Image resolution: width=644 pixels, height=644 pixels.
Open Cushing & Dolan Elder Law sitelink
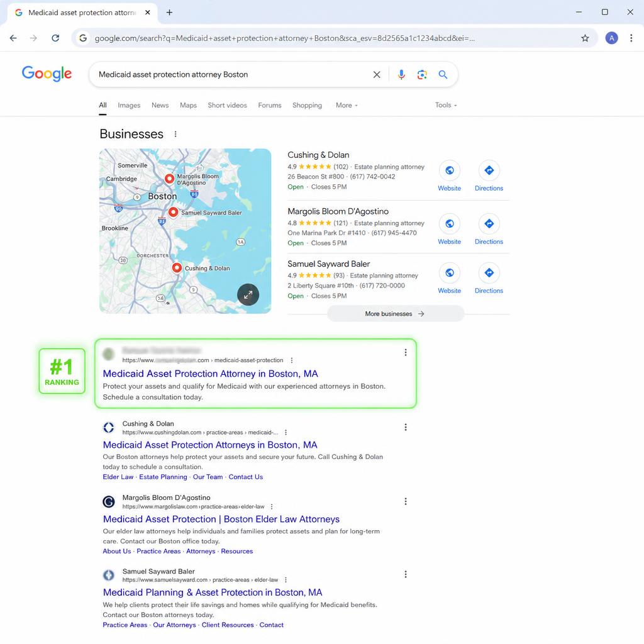click(x=118, y=477)
